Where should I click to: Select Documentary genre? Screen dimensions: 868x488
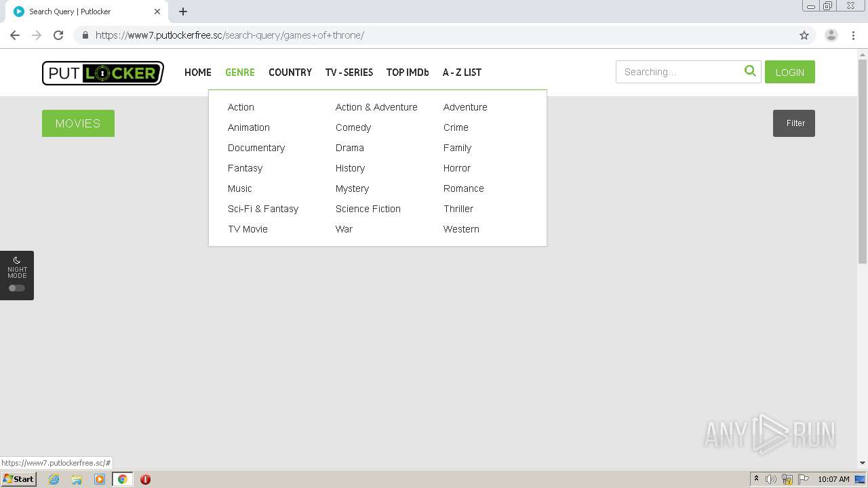point(256,148)
